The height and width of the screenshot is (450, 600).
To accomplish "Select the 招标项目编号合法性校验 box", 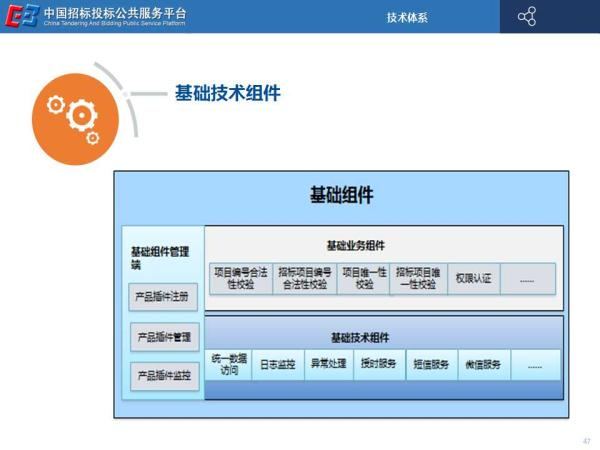I will pyautogui.click(x=304, y=277).
